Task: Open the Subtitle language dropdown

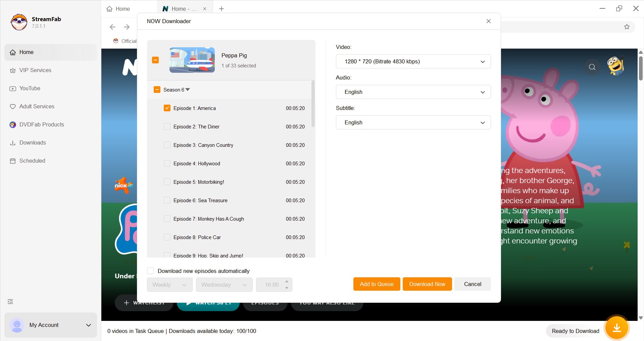Action: [x=413, y=122]
